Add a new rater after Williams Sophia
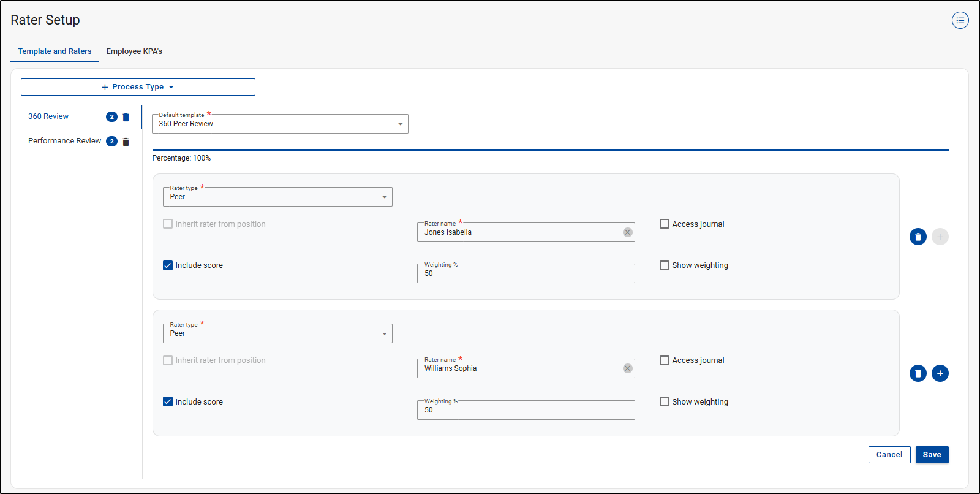Image resolution: width=980 pixels, height=494 pixels. 940,373
